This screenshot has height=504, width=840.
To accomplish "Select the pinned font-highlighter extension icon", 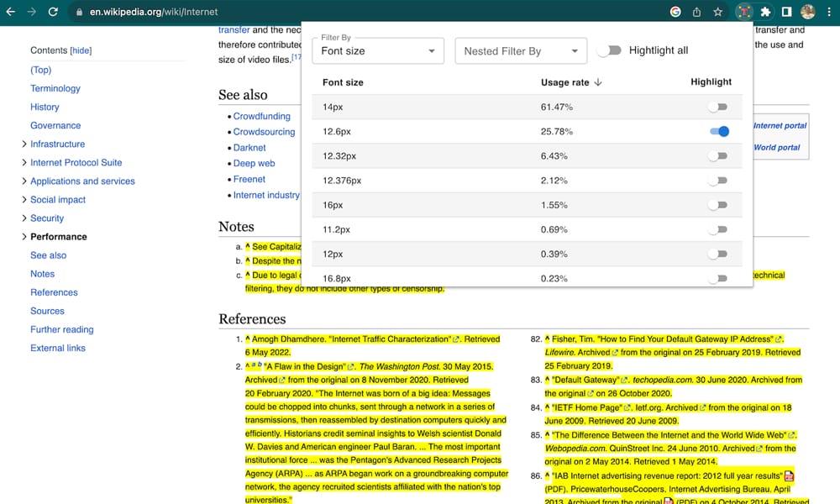I will click(x=745, y=13).
